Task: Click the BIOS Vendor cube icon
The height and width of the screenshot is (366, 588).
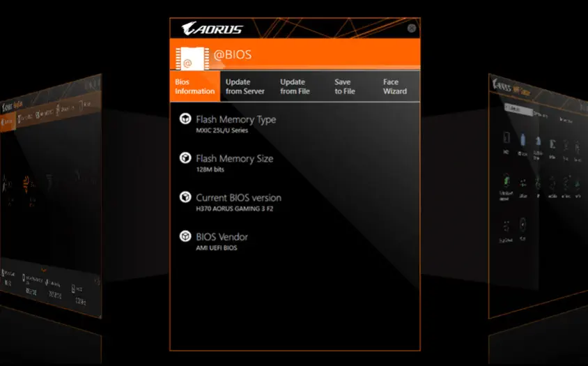Action: 185,236
